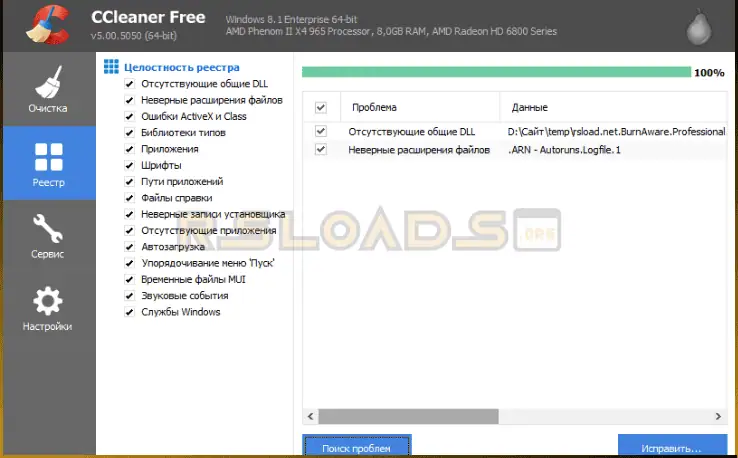
Task: Toggle Неверные записи установщика checkbox
Action: click(x=129, y=214)
